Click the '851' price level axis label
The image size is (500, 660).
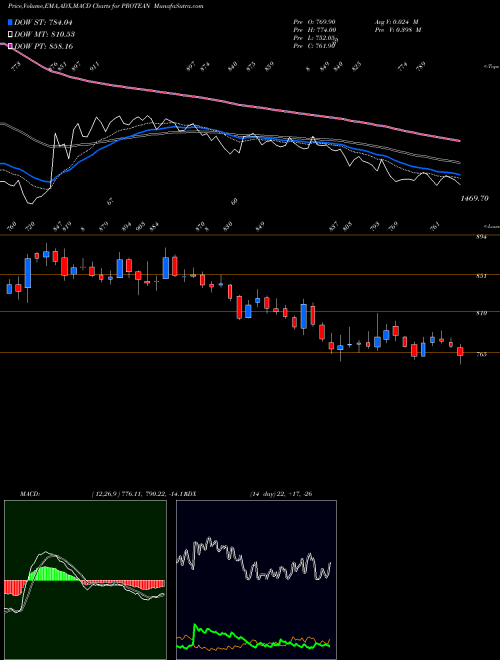[482, 276]
